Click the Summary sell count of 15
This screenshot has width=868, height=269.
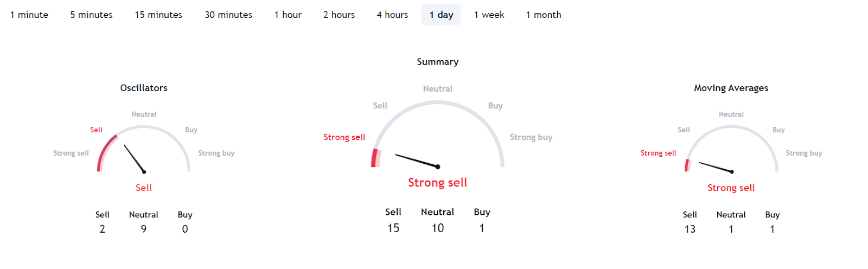coord(393,228)
